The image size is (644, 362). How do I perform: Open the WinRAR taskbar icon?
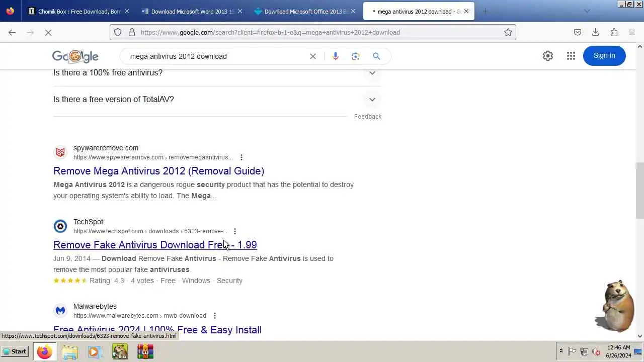click(x=145, y=351)
